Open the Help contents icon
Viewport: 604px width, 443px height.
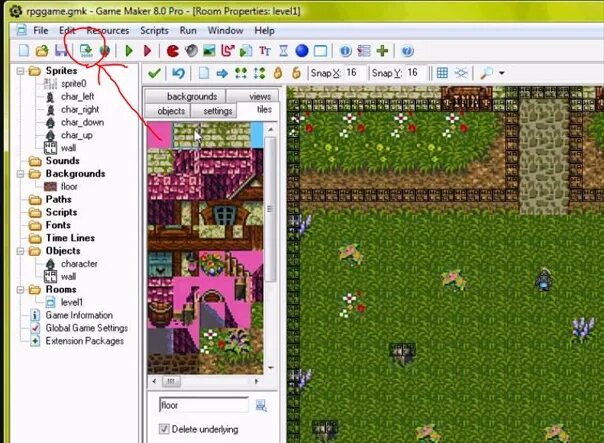click(x=408, y=50)
